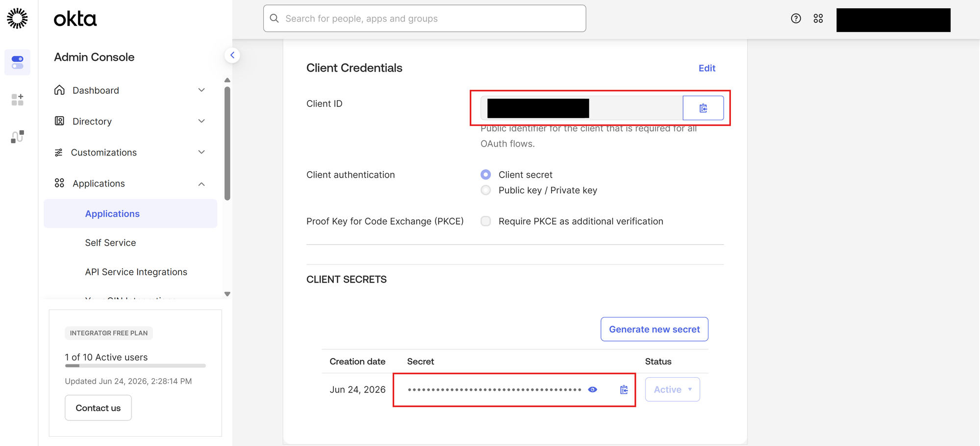Screen dimensions: 980x446
Task: Click the active users progress bar
Action: coord(135,366)
